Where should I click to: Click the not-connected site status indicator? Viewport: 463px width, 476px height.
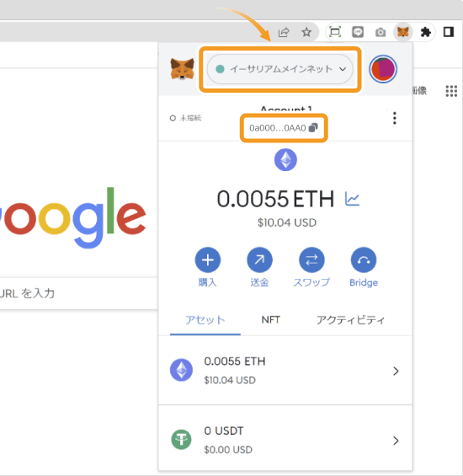point(186,118)
